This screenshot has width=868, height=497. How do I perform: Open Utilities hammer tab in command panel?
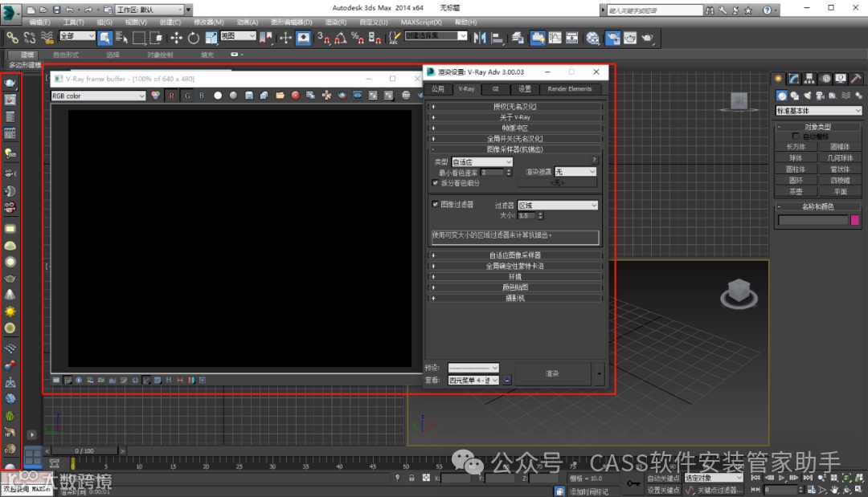pyautogui.click(x=857, y=79)
